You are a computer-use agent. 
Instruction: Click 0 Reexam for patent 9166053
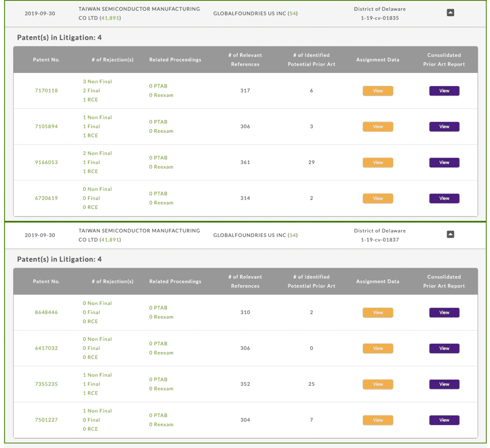(x=161, y=167)
